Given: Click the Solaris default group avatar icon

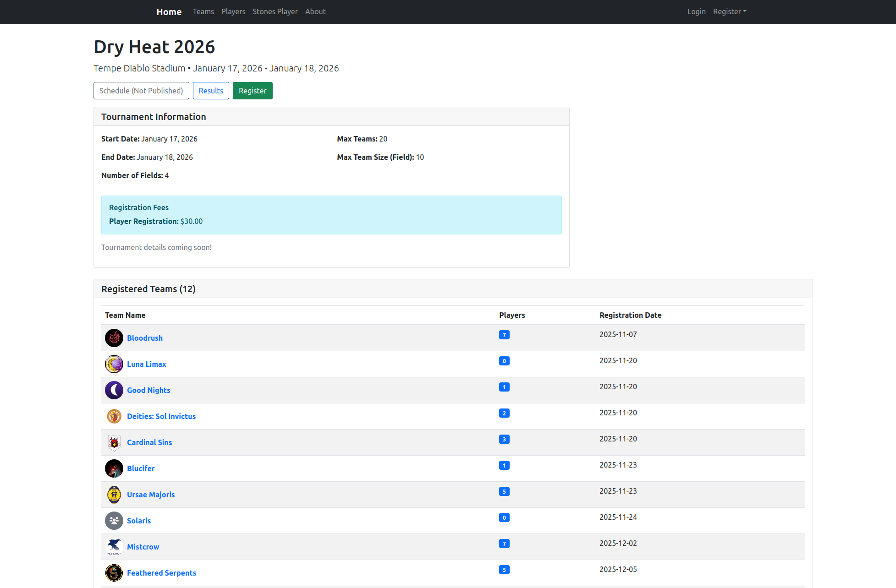Looking at the screenshot, I should coord(114,521).
